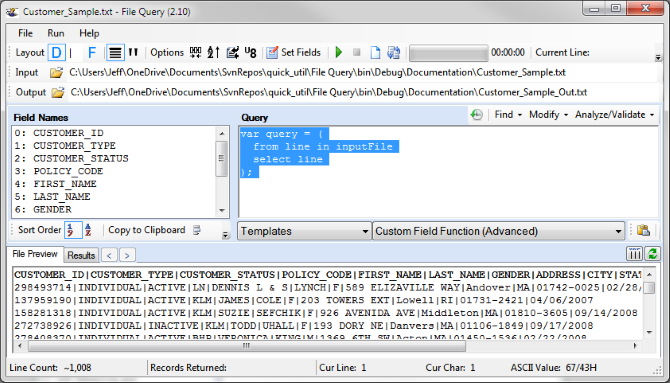Open main toolbar overflow arrow

[658, 58]
